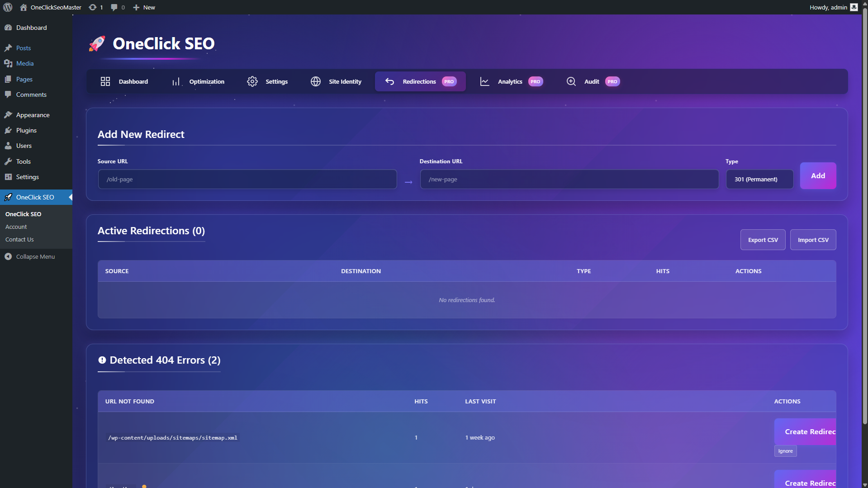
Task: Click the Source URL input field
Action: click(247, 179)
